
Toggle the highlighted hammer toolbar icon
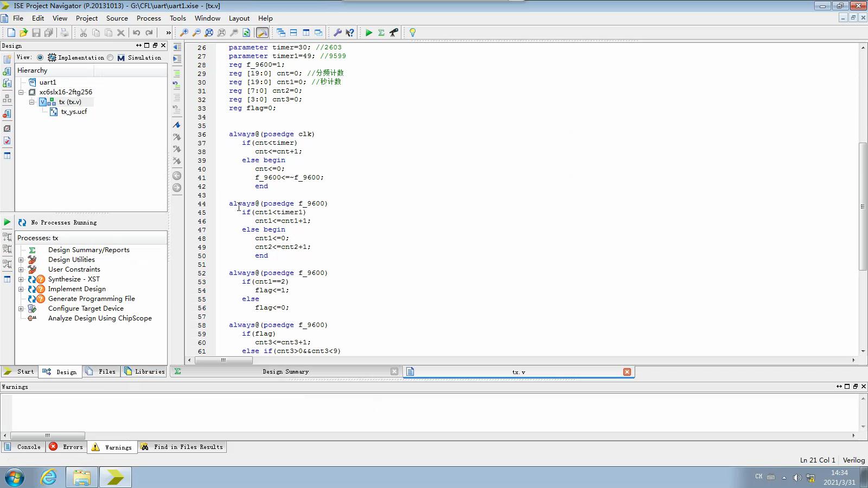click(x=262, y=33)
